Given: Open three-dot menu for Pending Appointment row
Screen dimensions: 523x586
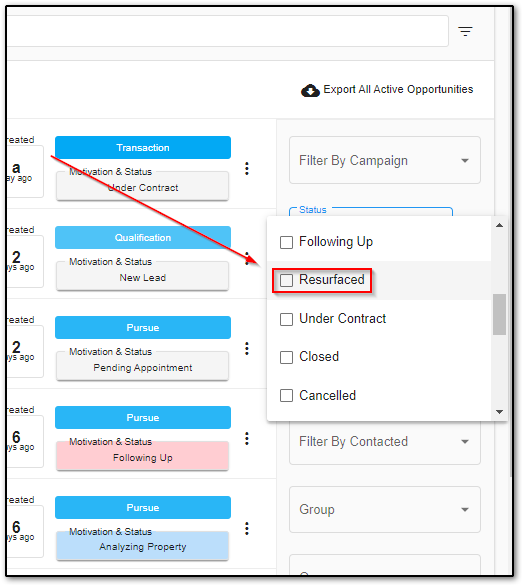Looking at the screenshot, I should pos(247,348).
